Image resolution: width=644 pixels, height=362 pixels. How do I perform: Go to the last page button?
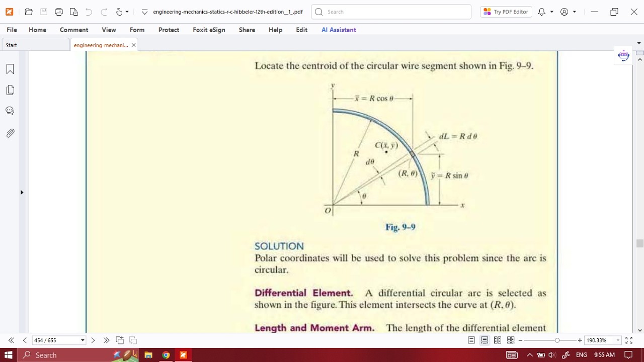coord(106,340)
